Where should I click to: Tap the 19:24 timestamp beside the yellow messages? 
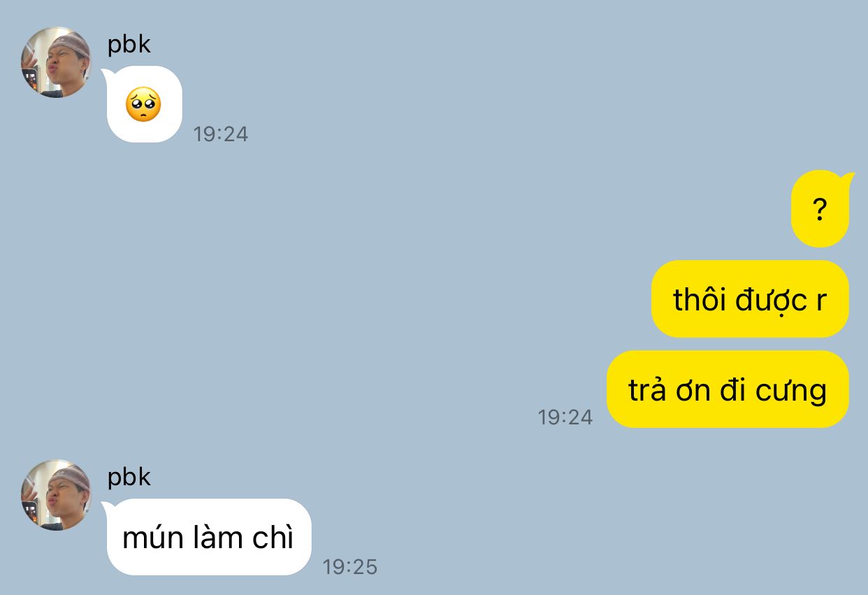pos(565,417)
